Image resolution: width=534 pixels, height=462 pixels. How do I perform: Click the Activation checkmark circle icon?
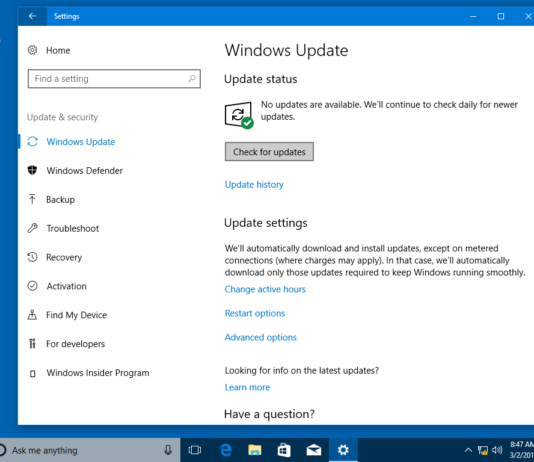tap(32, 286)
